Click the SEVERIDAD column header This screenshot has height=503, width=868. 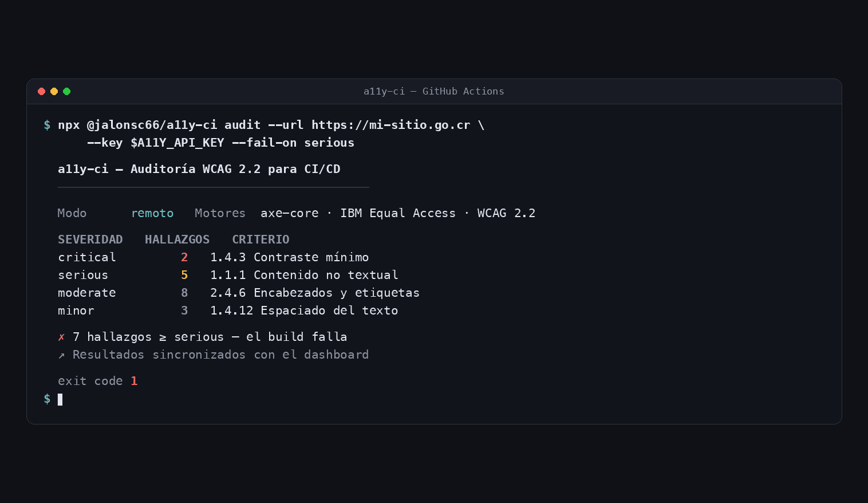pos(90,239)
